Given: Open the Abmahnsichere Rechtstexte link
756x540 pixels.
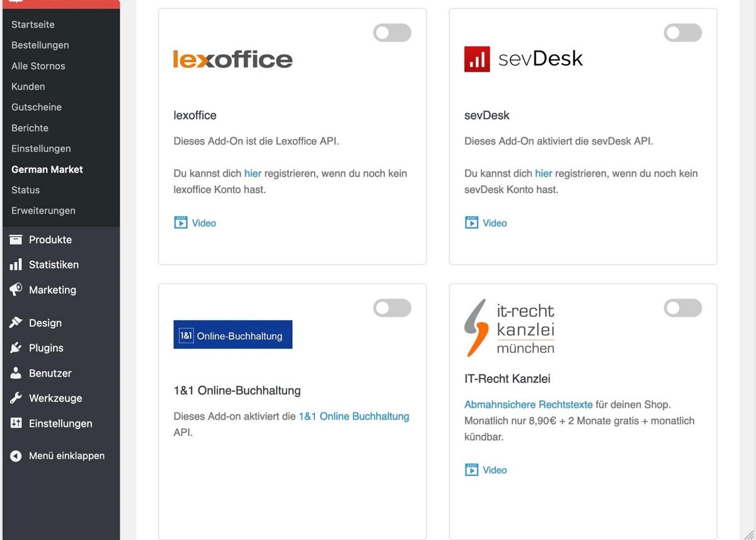Looking at the screenshot, I should pos(529,405).
